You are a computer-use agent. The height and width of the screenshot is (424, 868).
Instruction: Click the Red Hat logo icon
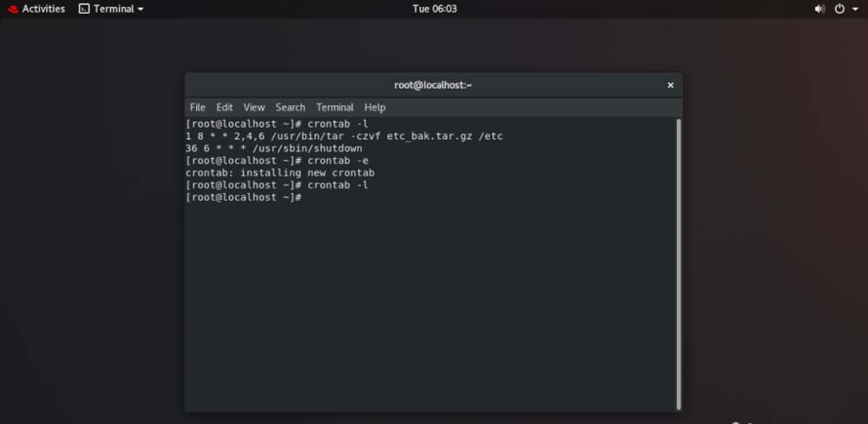click(13, 9)
